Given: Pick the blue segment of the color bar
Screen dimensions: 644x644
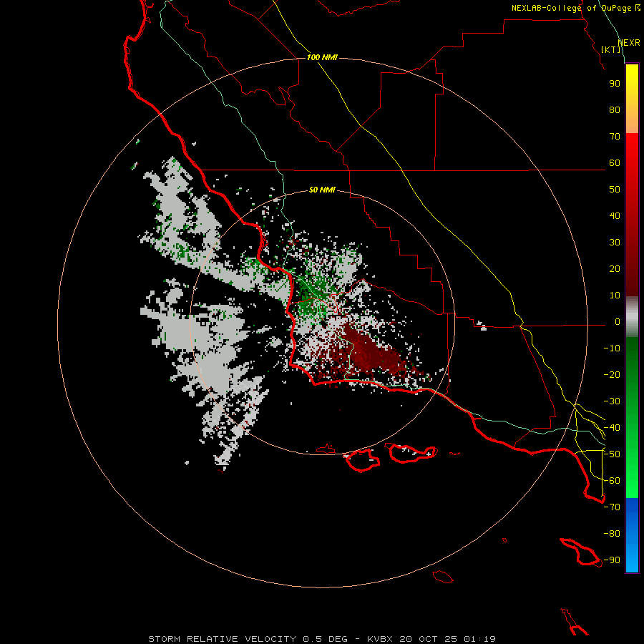Looking at the screenshot, I should pyautogui.click(x=632, y=535).
